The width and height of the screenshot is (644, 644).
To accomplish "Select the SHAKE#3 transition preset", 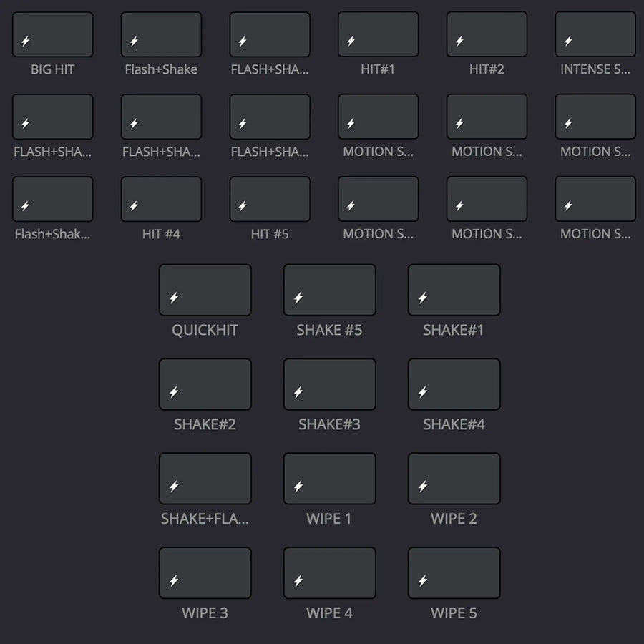I will (x=329, y=384).
